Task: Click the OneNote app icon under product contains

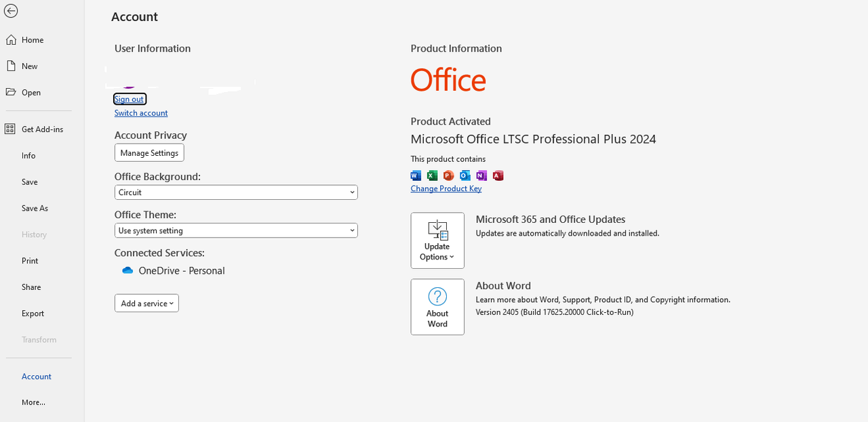Action: point(481,175)
